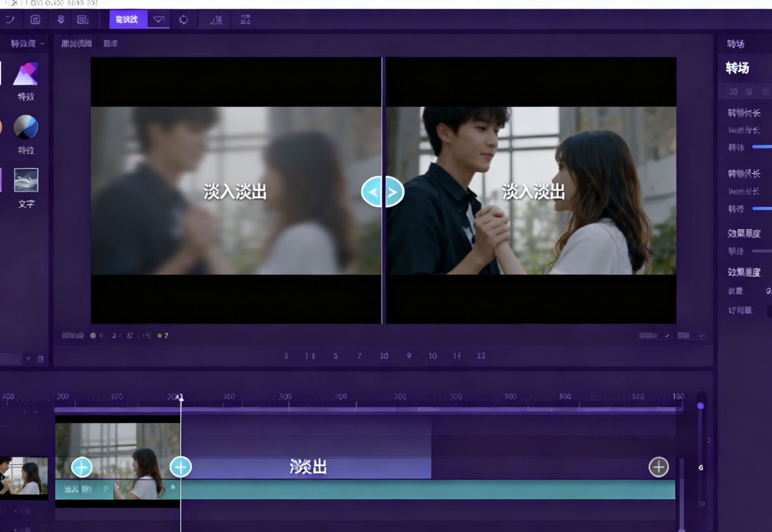
Task: Click the grid layout icon in toolbar
Action: [245, 20]
